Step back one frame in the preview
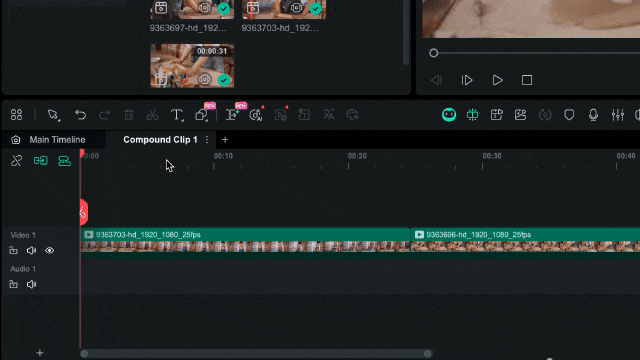640x360 pixels. pyautogui.click(x=436, y=80)
